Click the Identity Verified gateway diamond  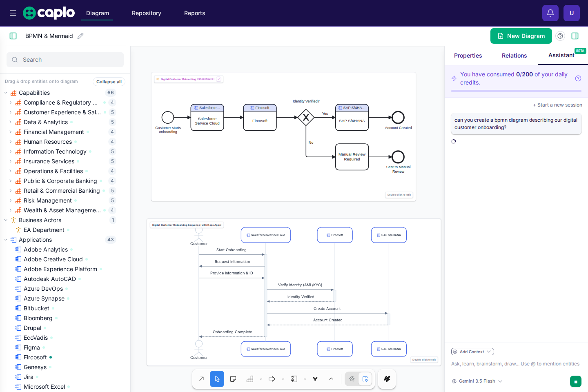click(306, 118)
